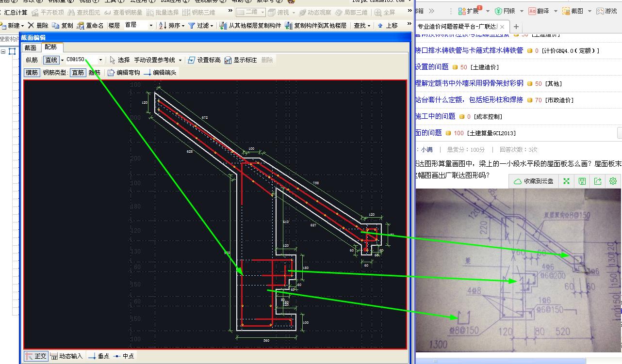Screen dimensions: 622x364
Task: Select 直筋 straight rebar type
Action: (x=78, y=72)
